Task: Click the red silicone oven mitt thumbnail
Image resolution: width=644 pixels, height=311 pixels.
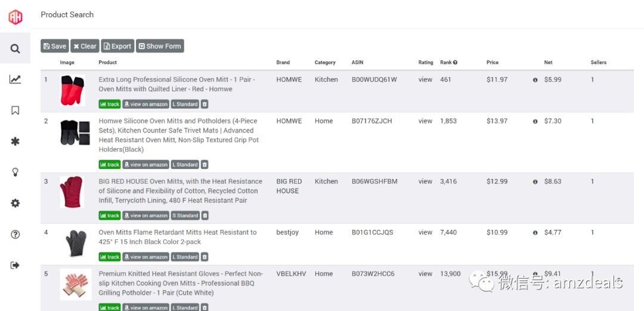Action: click(x=72, y=90)
